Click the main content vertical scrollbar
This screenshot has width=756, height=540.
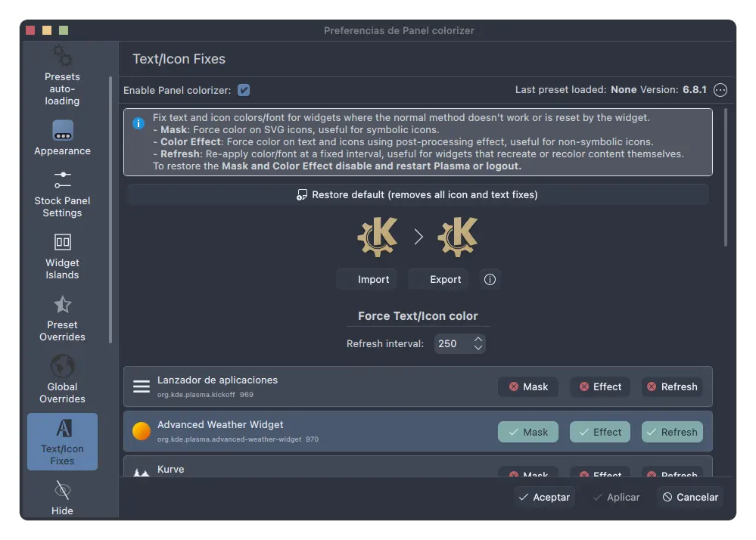coord(726,178)
